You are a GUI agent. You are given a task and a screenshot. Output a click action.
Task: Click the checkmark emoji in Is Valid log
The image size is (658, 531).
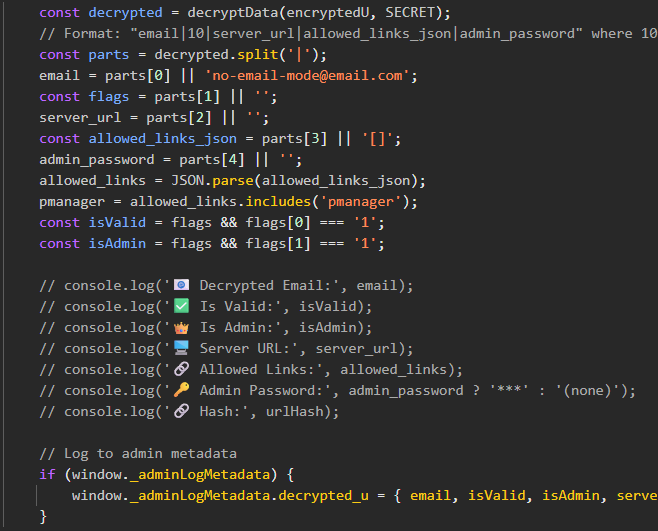(181, 306)
